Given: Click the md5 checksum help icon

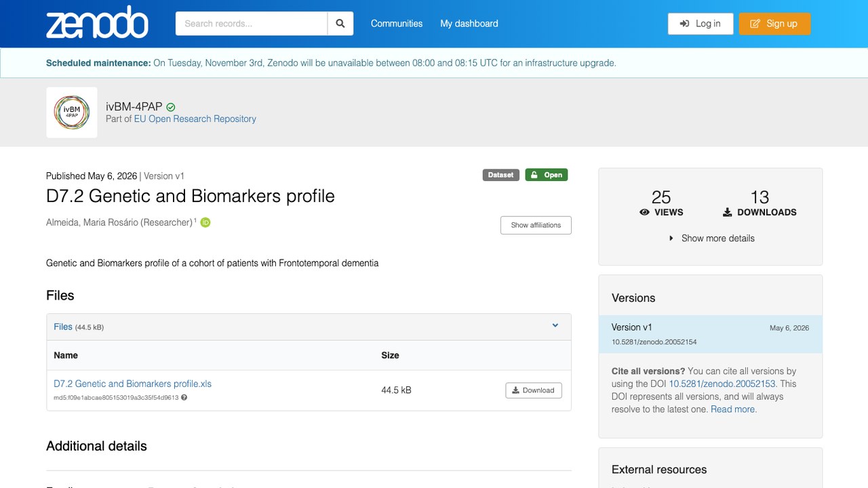Looking at the screenshot, I should click(x=184, y=398).
